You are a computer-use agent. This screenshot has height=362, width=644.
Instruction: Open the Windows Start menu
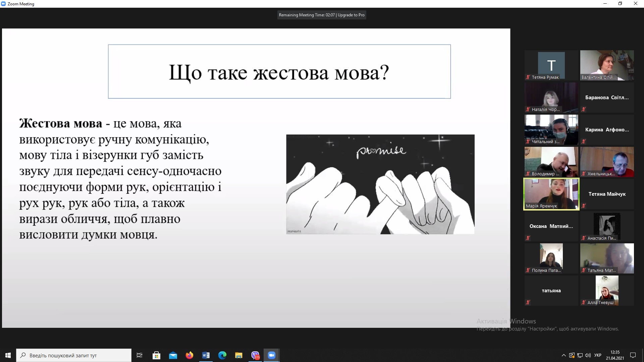pyautogui.click(x=8, y=355)
